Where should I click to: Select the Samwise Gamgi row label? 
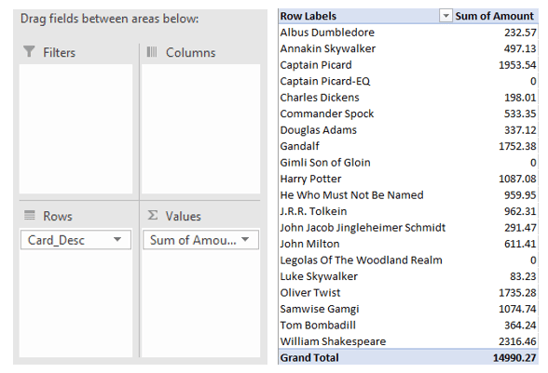click(319, 309)
